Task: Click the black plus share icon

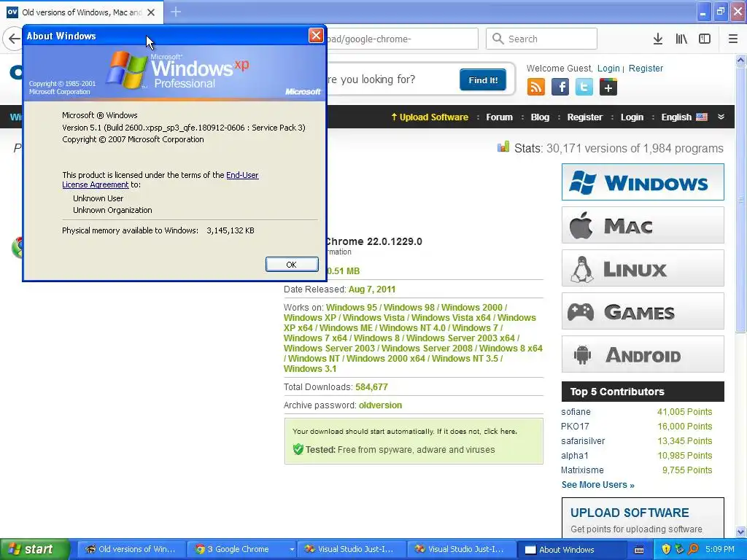Action: coord(608,87)
